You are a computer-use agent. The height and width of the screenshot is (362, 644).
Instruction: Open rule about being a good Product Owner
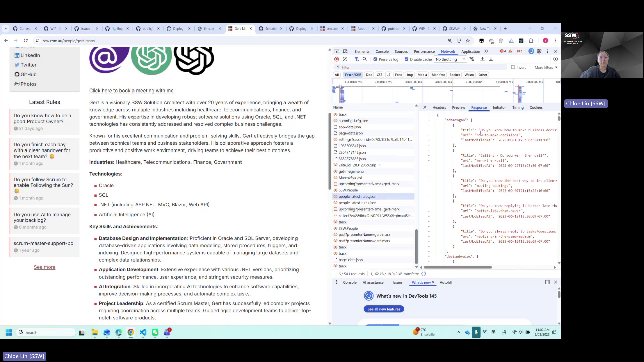click(42, 118)
